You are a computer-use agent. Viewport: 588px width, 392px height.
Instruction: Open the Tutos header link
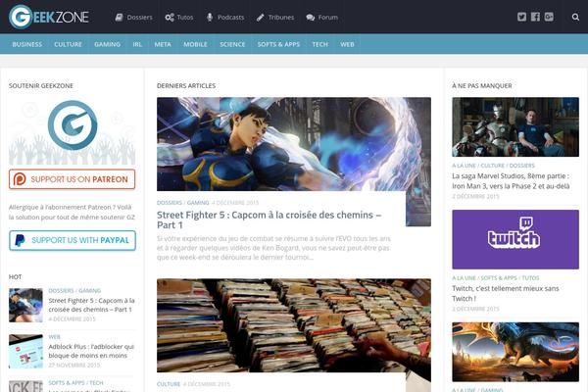179,18
